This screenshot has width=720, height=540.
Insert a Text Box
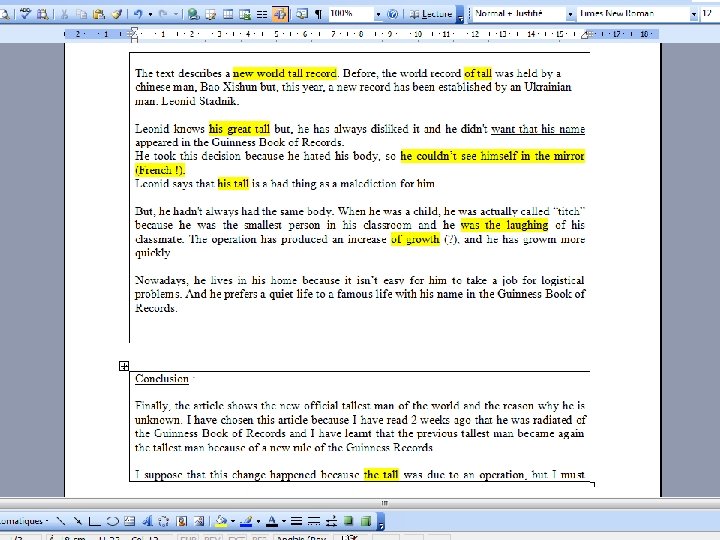tap(129, 521)
